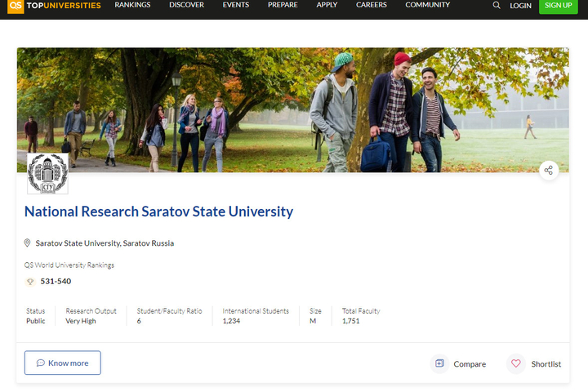The width and height of the screenshot is (588, 392).
Task: Click the Shortlist heart icon
Action: pyautogui.click(x=516, y=363)
